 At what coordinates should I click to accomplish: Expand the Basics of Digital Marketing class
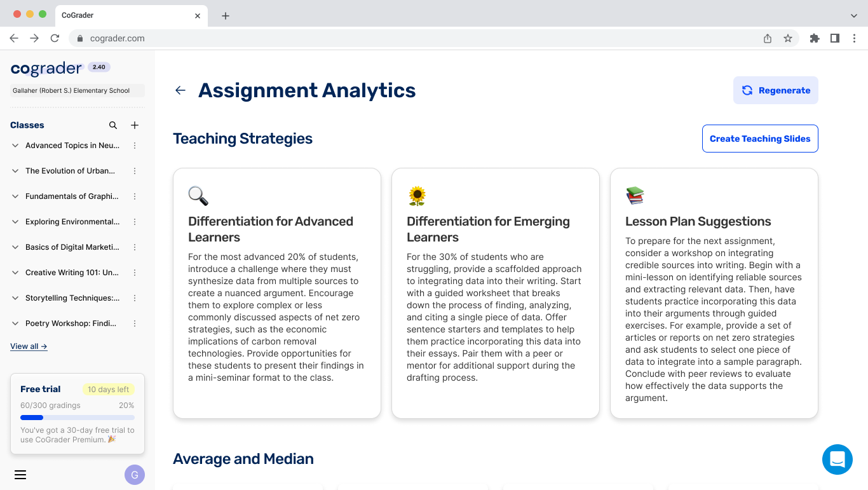[15, 247]
